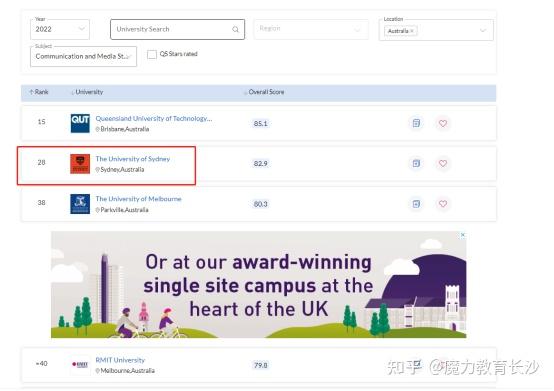Screen dimensions: 554x391
Task: Click the Brisbane, Australia location text
Action: pyautogui.click(x=125, y=129)
